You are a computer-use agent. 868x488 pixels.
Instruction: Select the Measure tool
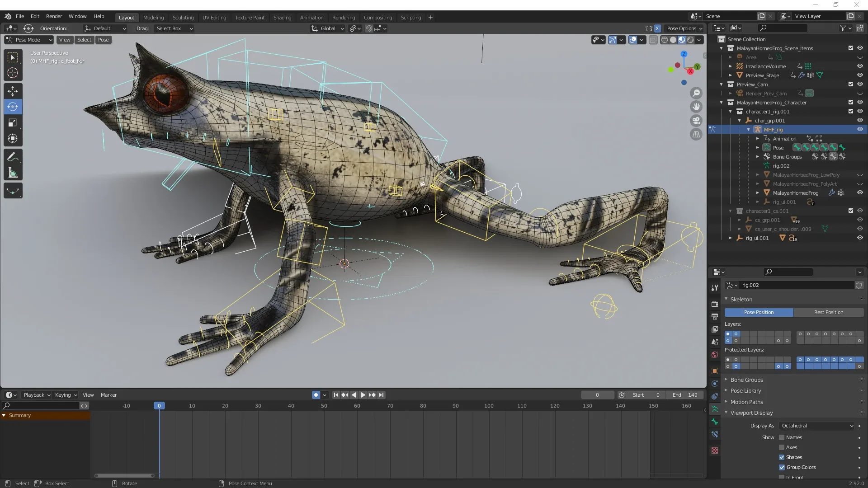[x=13, y=173]
